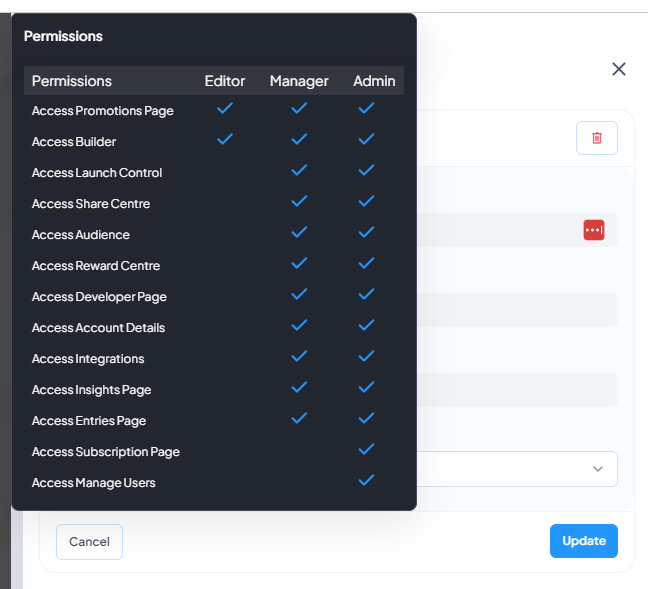The height and width of the screenshot is (589, 648).
Task: Click Editor checkmark for Access Promotions Page
Action: 225,108
